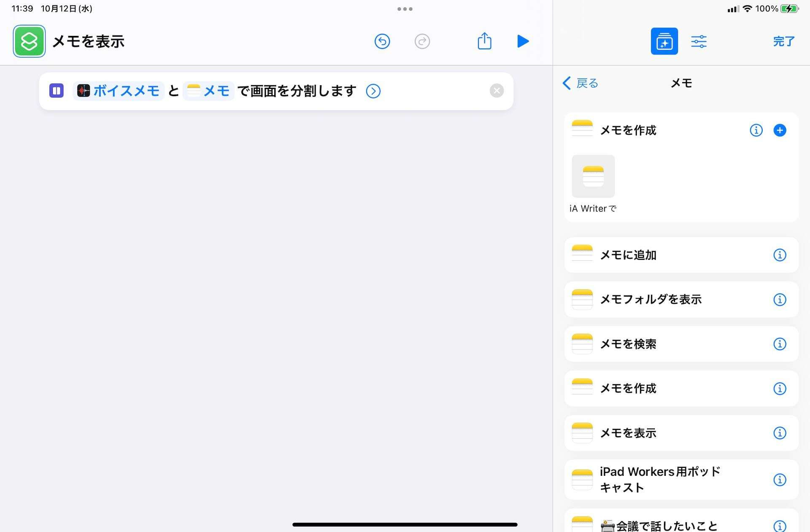Viewport: 810px width, 532px height.
Task: Tap the Shortcuts app icon next to title
Action: 29,41
